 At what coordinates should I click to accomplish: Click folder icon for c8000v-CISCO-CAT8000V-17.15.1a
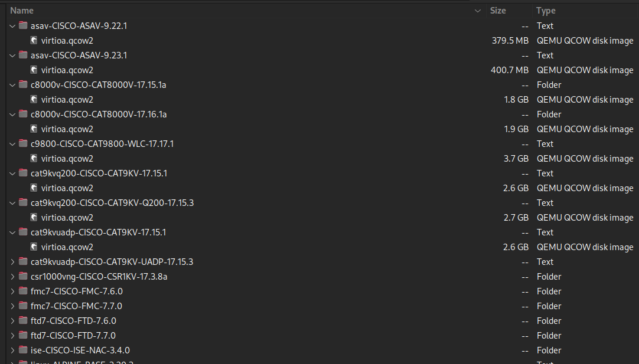pos(23,85)
